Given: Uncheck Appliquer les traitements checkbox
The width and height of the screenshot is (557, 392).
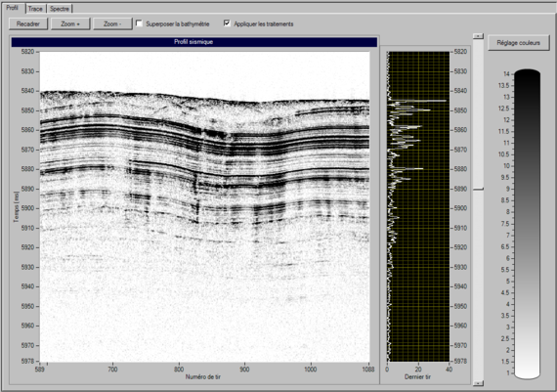Looking at the screenshot, I should pos(227,23).
